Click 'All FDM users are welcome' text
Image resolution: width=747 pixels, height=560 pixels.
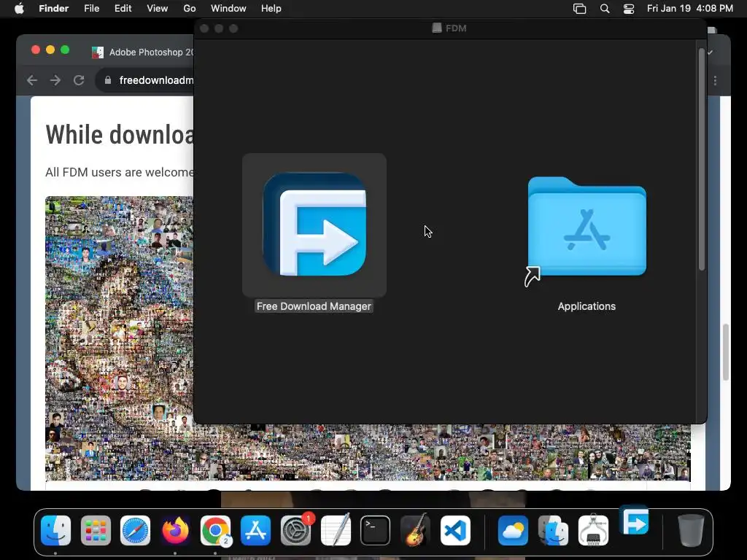pyautogui.click(x=120, y=172)
